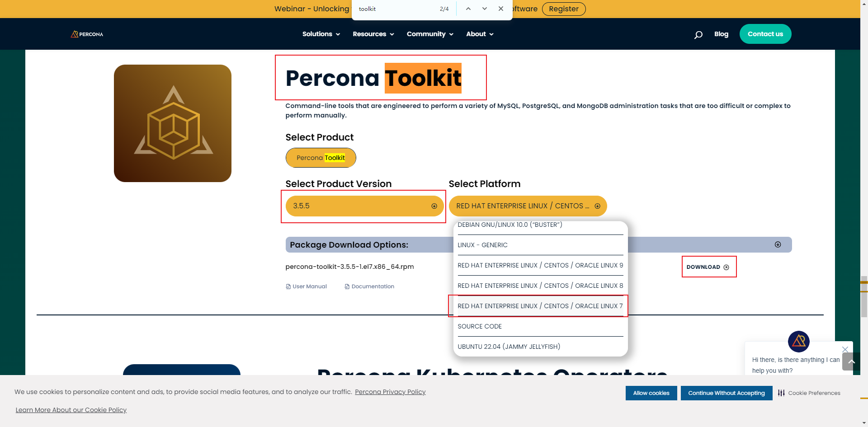Download the percona-toolkit rpm package
Viewport: 868px width, 427px height.
[x=708, y=267]
